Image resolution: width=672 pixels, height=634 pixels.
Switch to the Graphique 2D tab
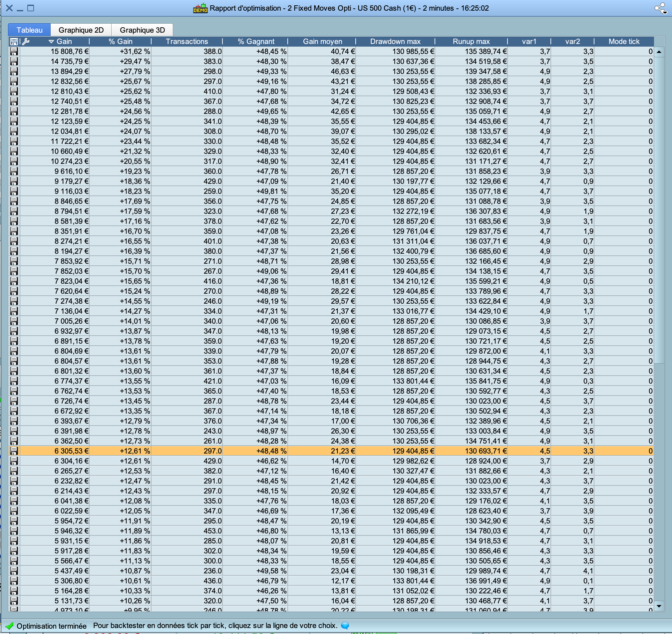pos(81,30)
